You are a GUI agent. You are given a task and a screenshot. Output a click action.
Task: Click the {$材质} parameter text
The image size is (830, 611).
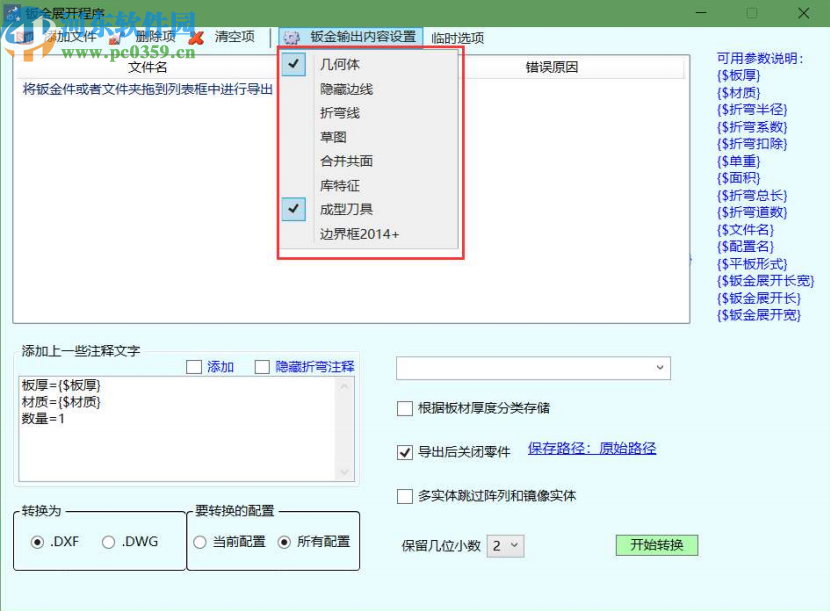tap(738, 93)
